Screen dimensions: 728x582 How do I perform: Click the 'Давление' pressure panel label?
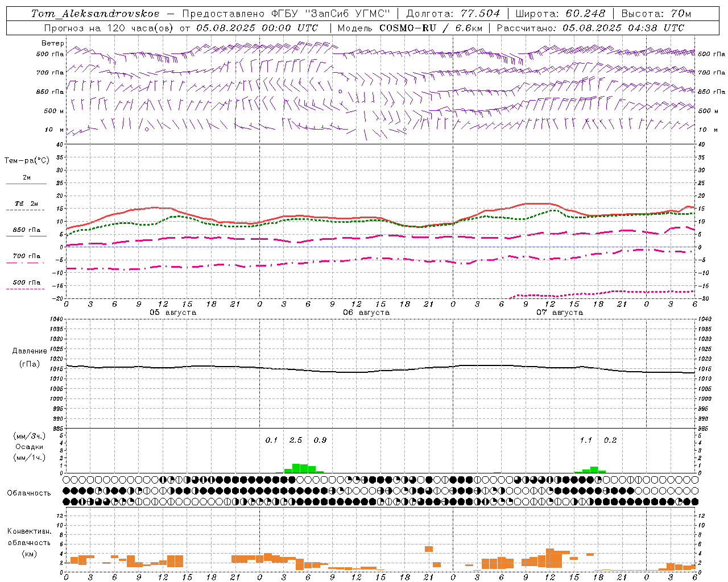pos(30,351)
